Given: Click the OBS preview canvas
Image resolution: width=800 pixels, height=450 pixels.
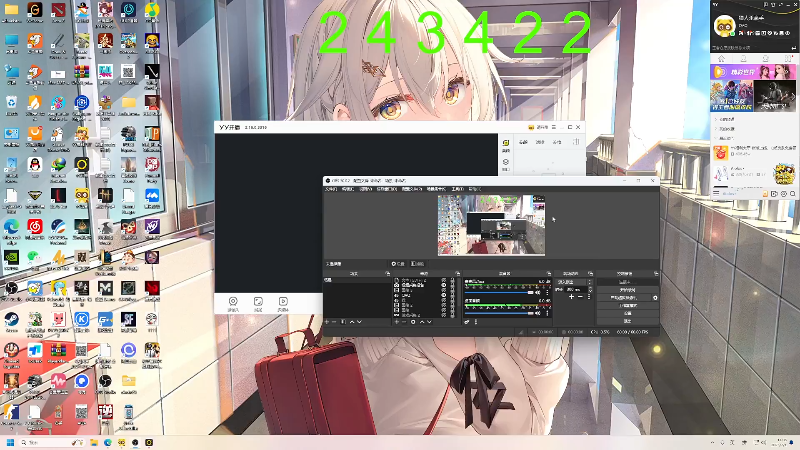Looking at the screenshot, I should (x=491, y=225).
